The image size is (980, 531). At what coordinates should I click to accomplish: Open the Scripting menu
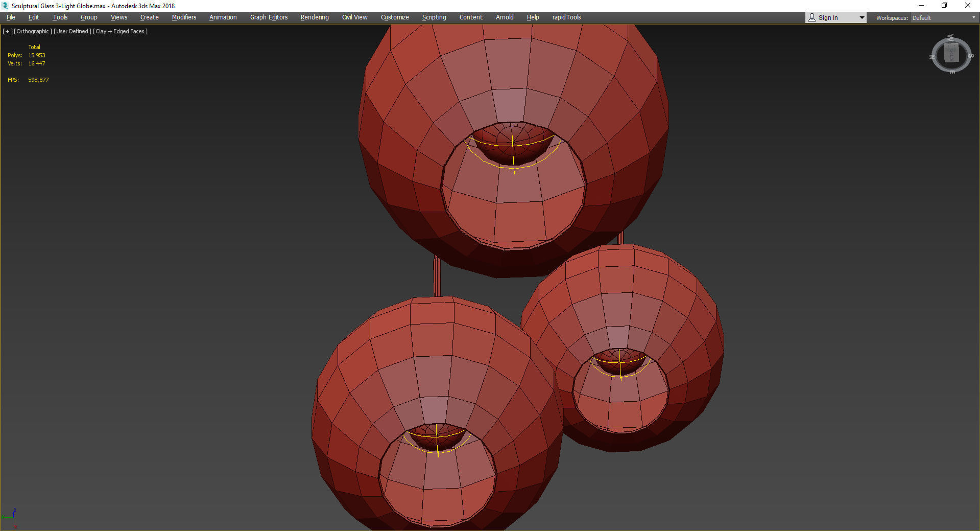434,17
